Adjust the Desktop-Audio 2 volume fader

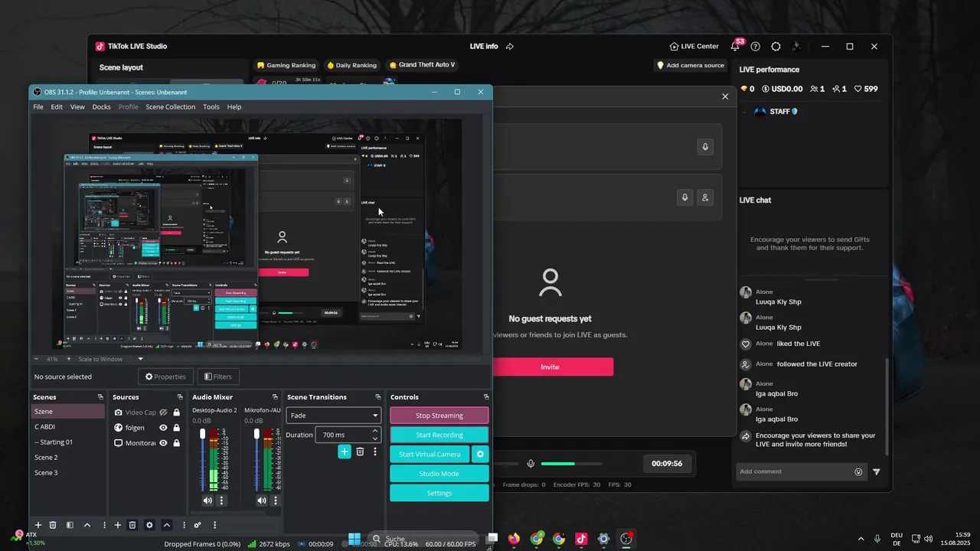coord(203,434)
